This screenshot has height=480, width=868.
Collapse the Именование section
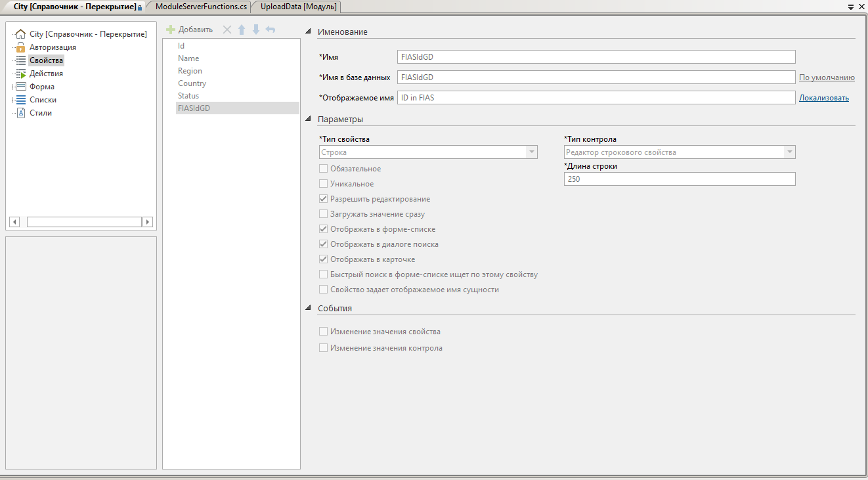tap(307, 30)
